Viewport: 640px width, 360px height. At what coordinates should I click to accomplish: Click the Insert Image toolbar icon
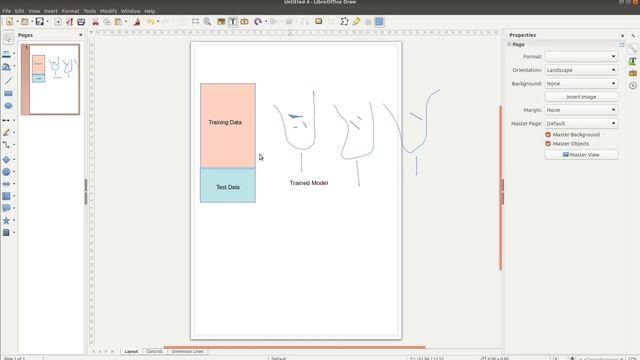pos(221,22)
